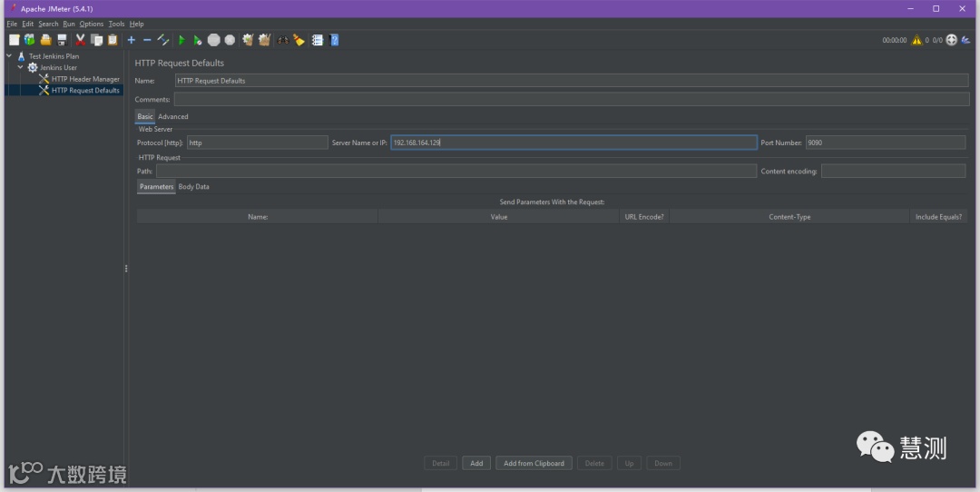Click the Clear All results icon
Viewport: 980px width, 492px height.
pos(264,40)
